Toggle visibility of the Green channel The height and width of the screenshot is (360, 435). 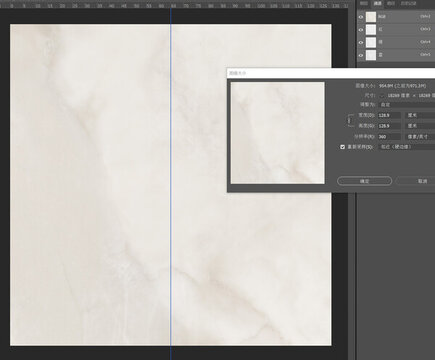click(361, 42)
